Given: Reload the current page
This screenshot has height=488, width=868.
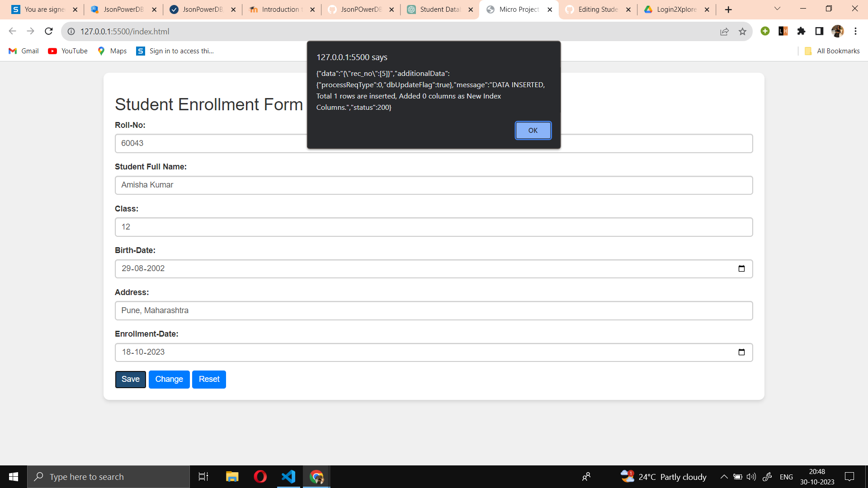Looking at the screenshot, I should point(48,31).
